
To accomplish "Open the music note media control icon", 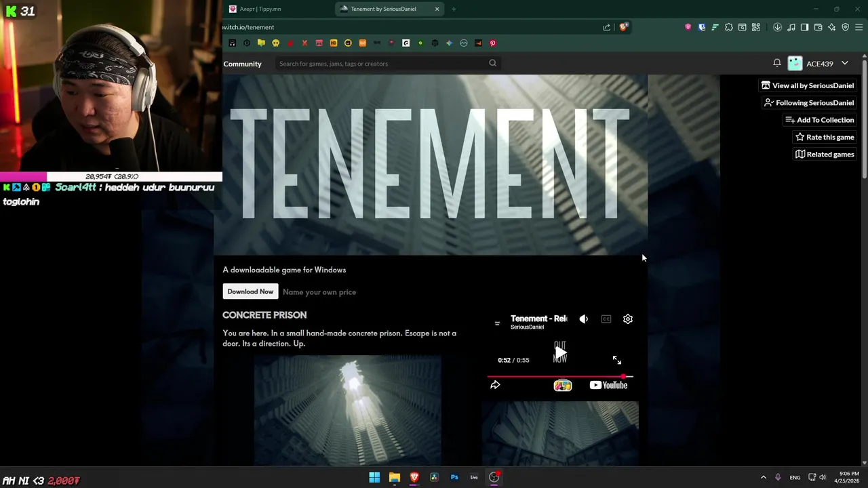I will pyautogui.click(x=791, y=27).
